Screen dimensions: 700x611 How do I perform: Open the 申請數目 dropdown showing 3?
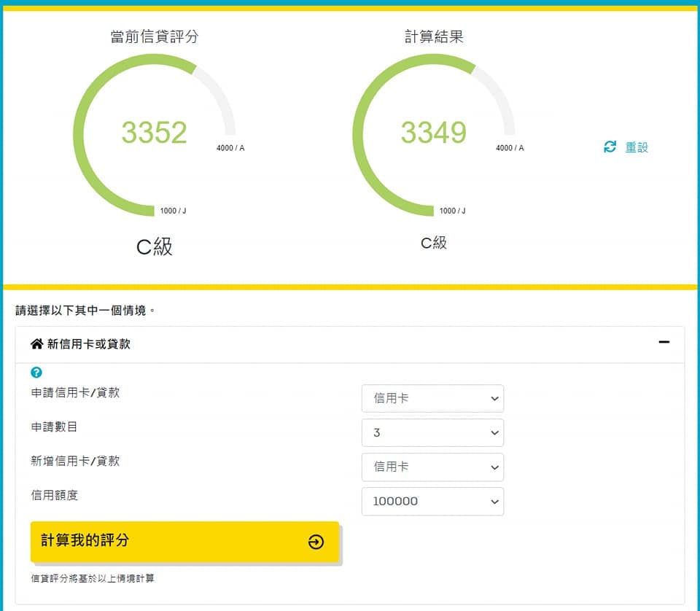point(432,432)
